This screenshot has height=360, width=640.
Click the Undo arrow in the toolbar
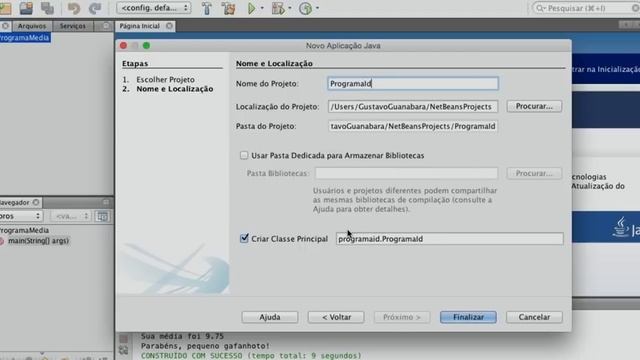point(74,8)
